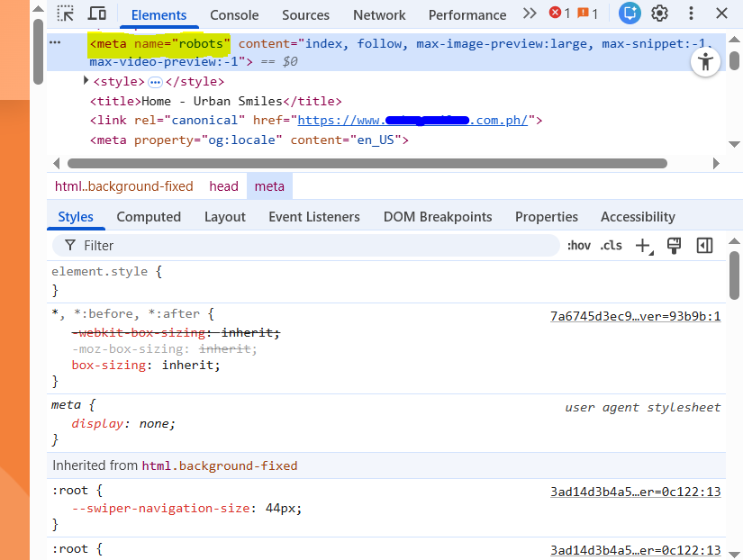Toggle the computed styles sidebar pane
743x560 pixels.
pos(704,246)
